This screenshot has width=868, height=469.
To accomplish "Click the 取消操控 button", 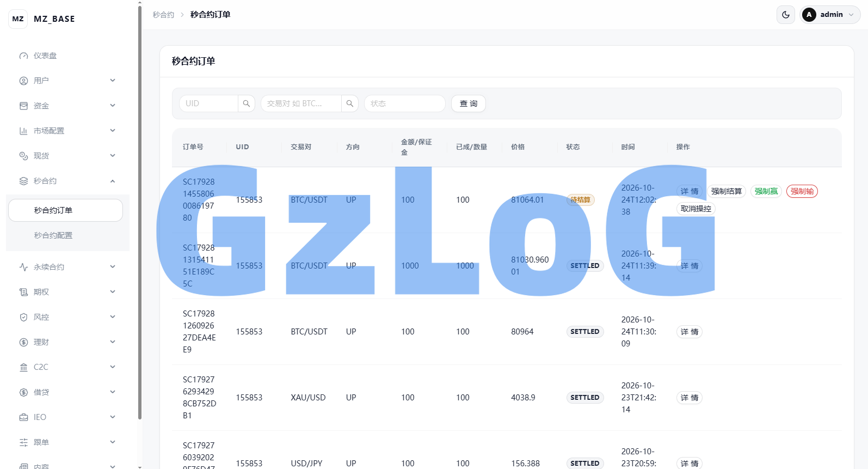I will point(696,209).
